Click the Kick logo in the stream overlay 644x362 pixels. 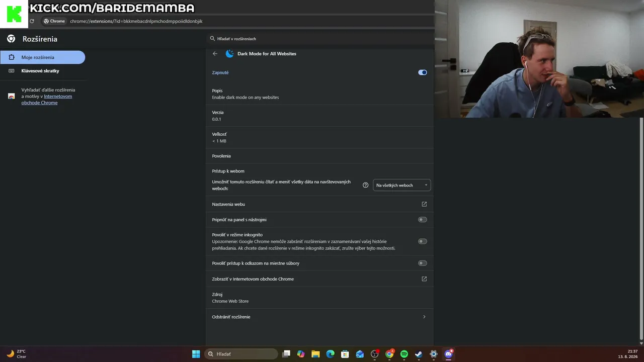[x=14, y=14]
